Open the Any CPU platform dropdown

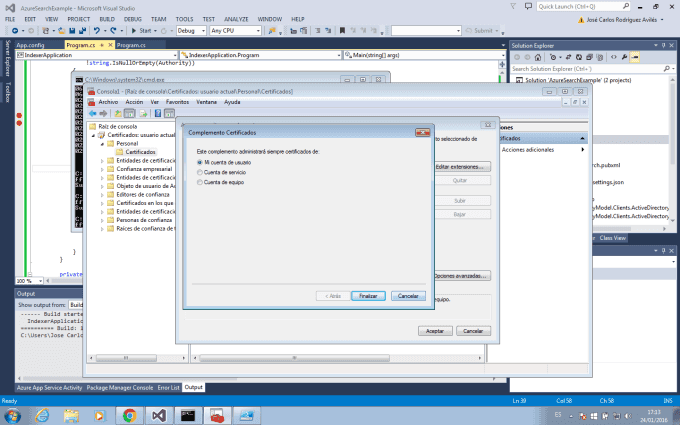pyautogui.click(x=235, y=31)
